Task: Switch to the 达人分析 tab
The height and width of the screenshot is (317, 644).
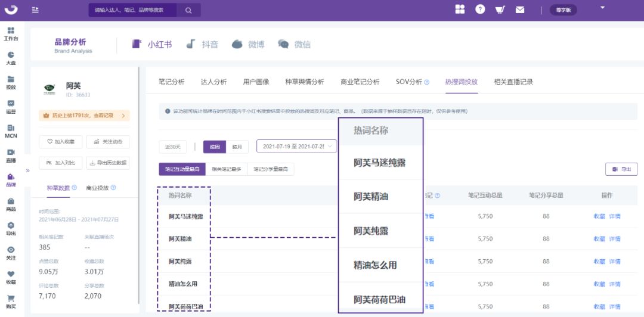Action: (213, 82)
